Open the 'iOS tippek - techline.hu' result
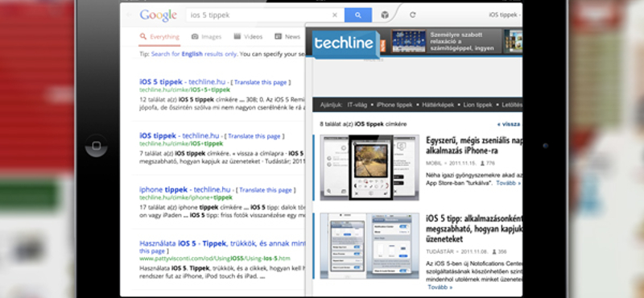The width and height of the screenshot is (644, 298). coord(179,135)
